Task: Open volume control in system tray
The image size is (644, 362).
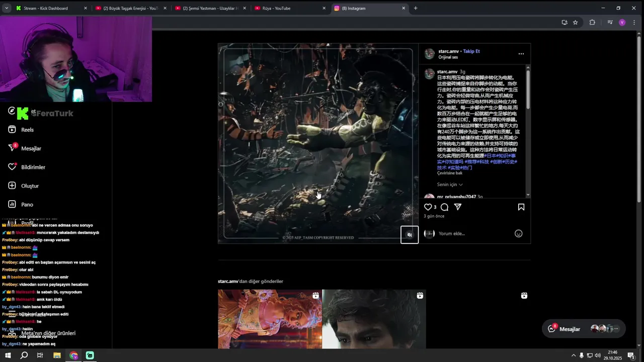Action: click(x=598, y=355)
